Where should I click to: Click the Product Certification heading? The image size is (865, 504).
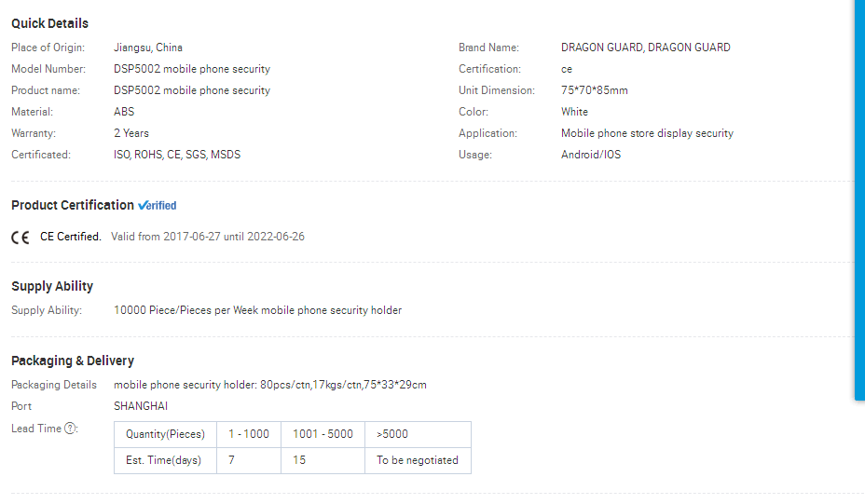[73, 205]
